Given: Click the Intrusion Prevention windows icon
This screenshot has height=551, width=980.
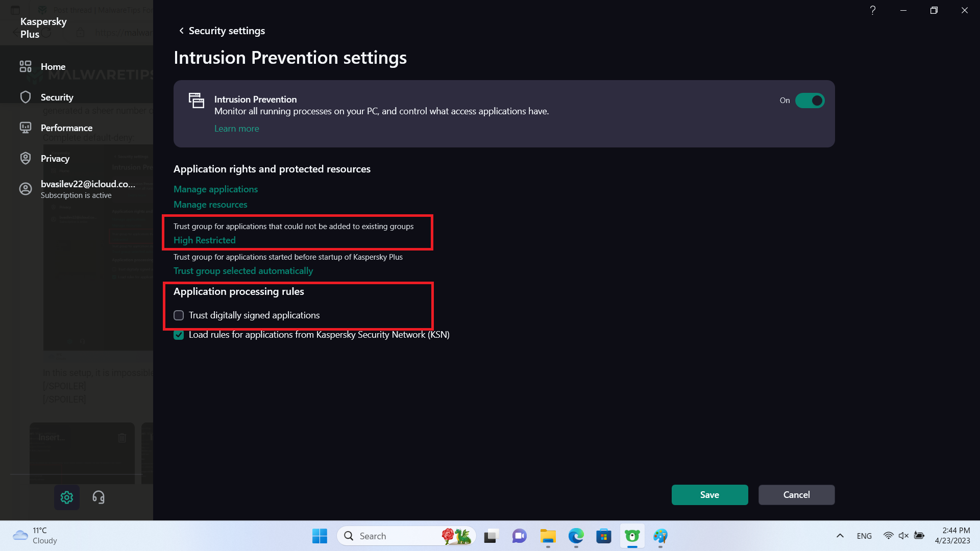Looking at the screenshot, I should tap(197, 101).
